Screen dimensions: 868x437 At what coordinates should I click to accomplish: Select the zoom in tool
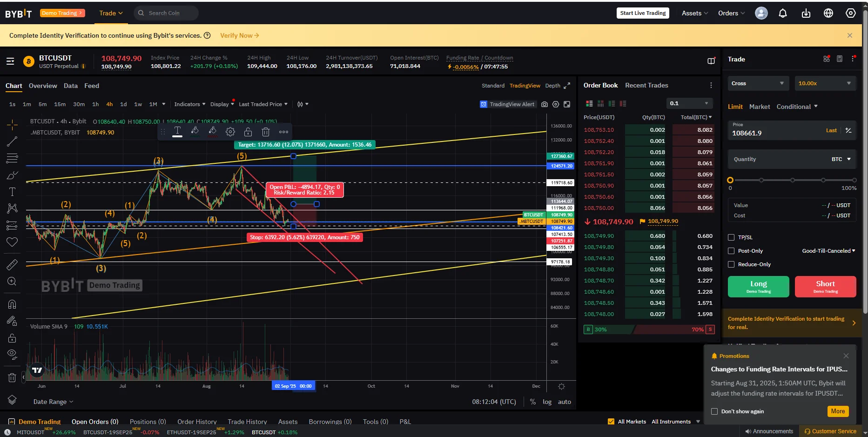coord(12,281)
